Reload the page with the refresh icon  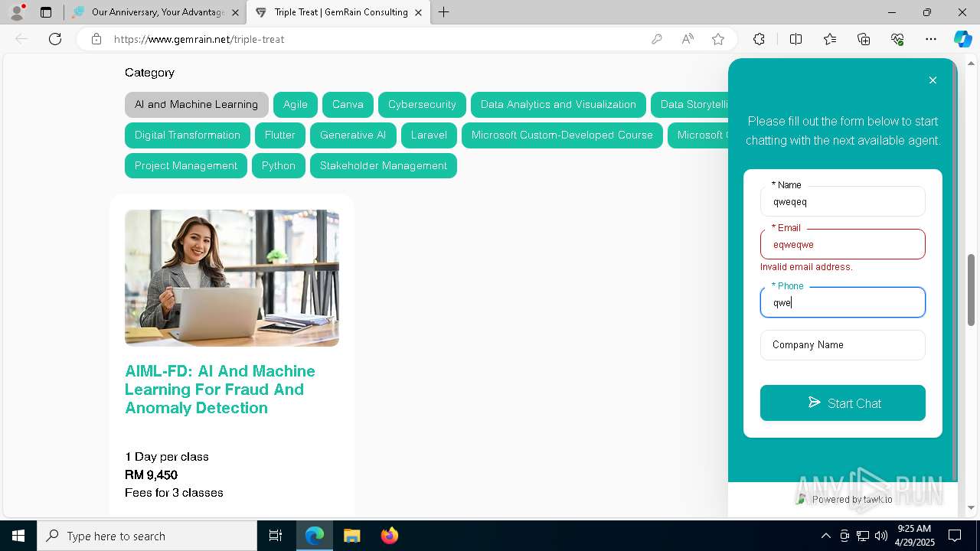coord(55,39)
